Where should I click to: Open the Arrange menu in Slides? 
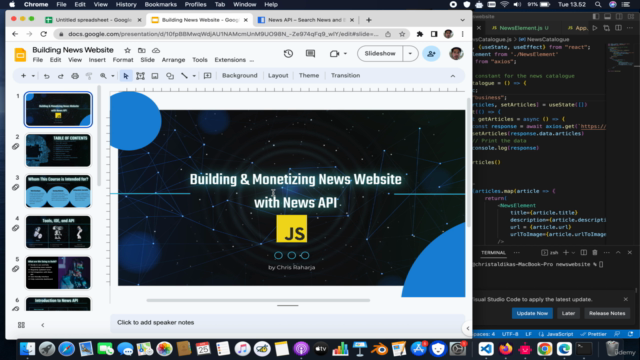point(173,60)
